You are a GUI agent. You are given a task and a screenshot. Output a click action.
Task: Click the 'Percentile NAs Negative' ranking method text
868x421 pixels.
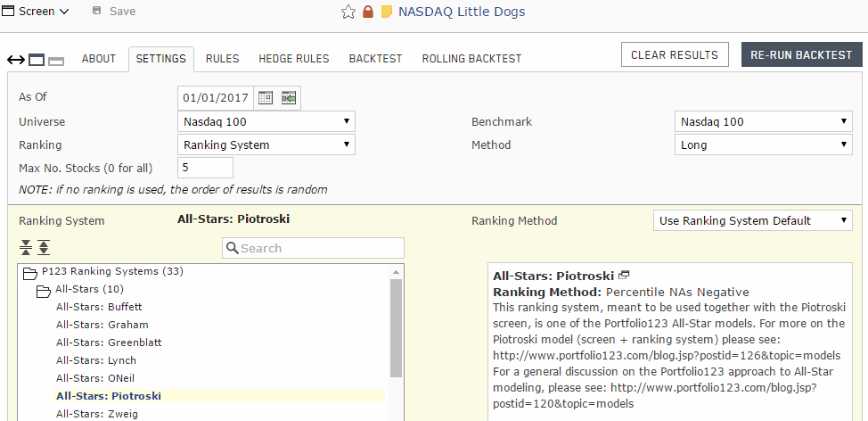[677, 292]
